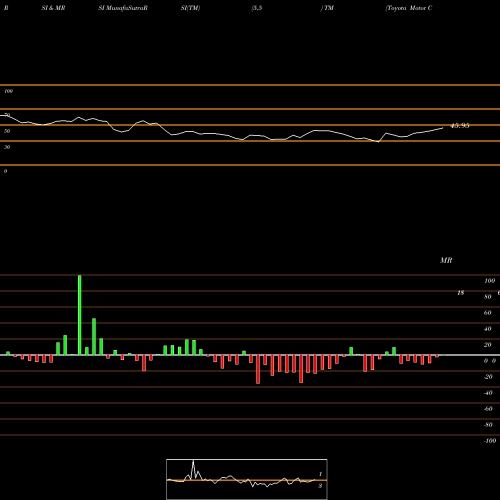Click the -80 label on the MR axis
This screenshot has width=500, height=500.
(x=488, y=425)
